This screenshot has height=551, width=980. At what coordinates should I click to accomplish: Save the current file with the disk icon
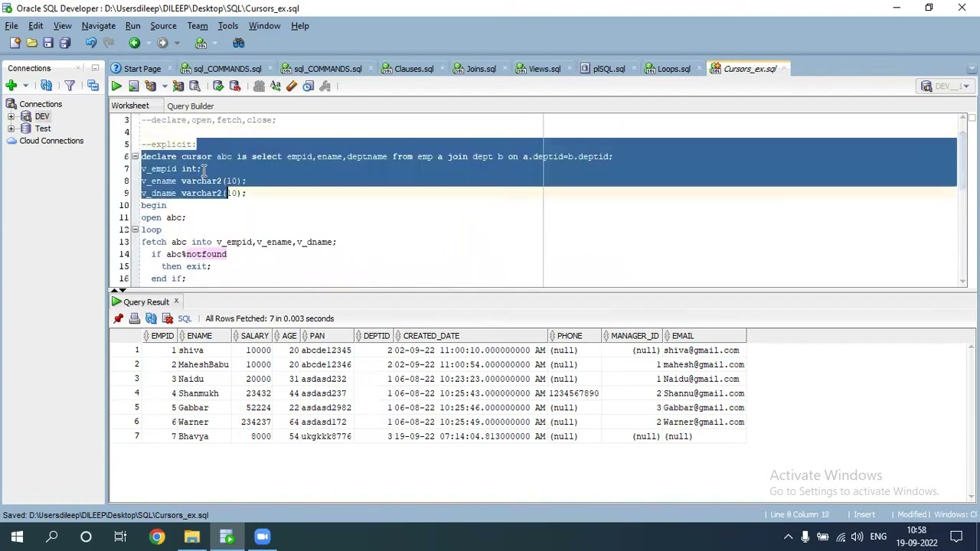click(48, 43)
